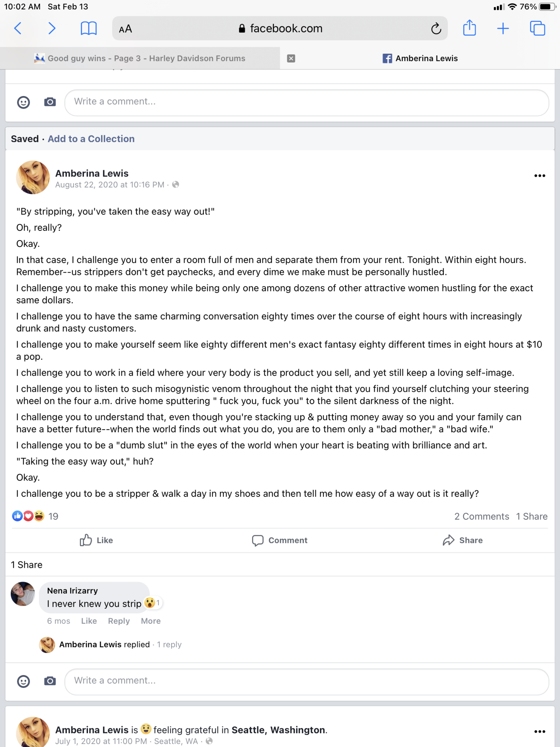This screenshot has width=560, height=747.
Task: Attach photo using top comment camera icon
Action: tap(50, 102)
